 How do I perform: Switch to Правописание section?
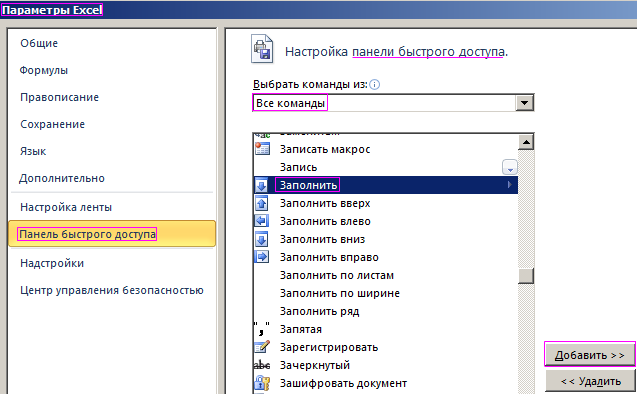pyautogui.click(x=59, y=97)
